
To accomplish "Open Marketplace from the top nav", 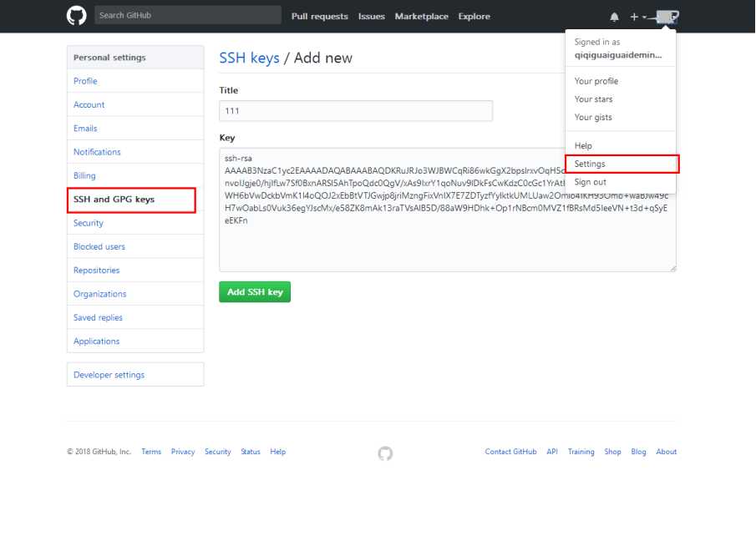I will [x=421, y=17].
